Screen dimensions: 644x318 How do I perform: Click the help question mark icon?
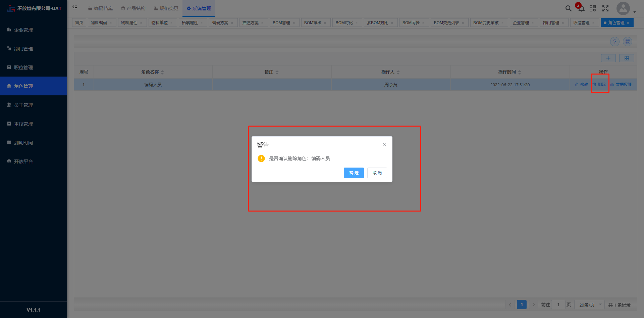[x=614, y=42]
